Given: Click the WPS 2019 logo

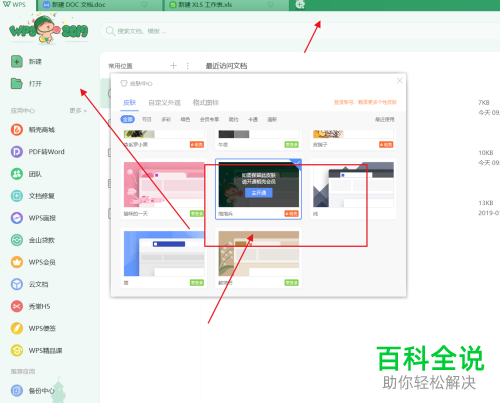Looking at the screenshot, I should [x=49, y=30].
